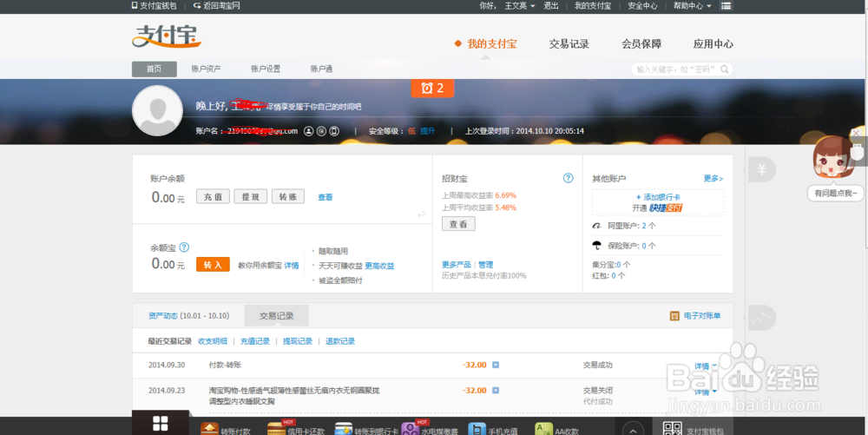Screen dimensions: 868x435
Task: Select the 账户资产 sub-tab
Action: pos(206,69)
